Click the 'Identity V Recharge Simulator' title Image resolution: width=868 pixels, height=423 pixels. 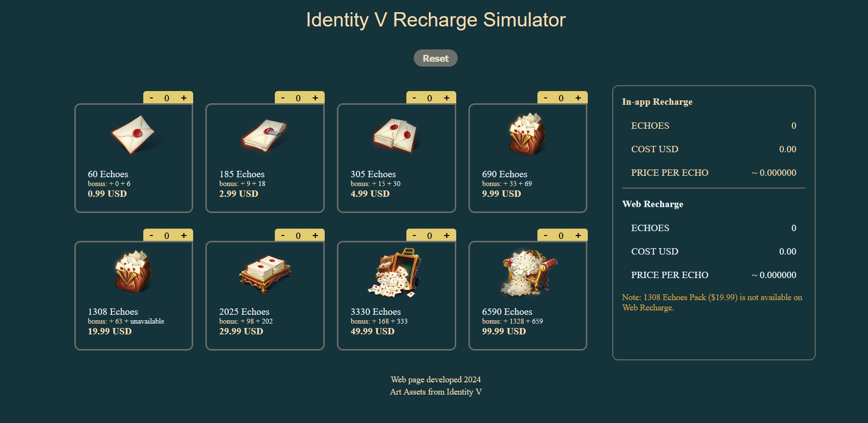point(436,20)
